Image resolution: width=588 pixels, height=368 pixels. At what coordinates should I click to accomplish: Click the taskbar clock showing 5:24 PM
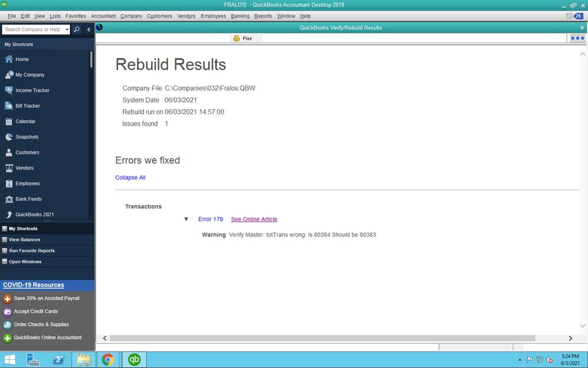click(x=570, y=360)
